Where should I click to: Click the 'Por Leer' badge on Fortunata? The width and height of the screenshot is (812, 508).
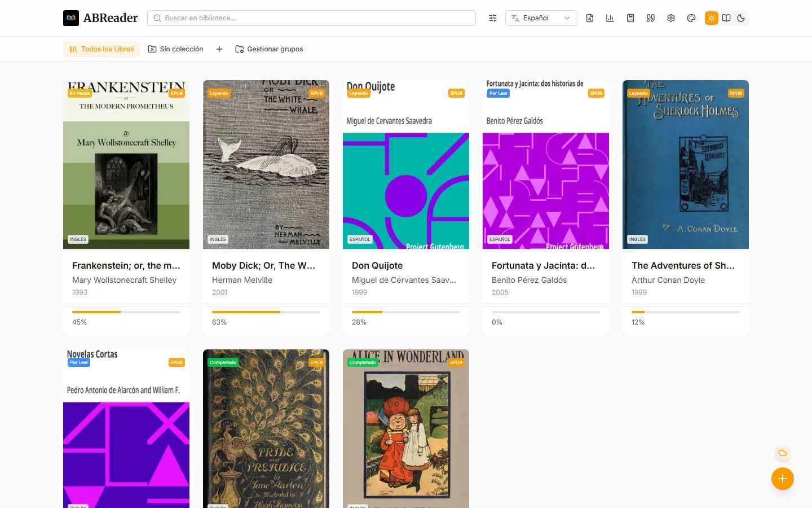click(498, 93)
